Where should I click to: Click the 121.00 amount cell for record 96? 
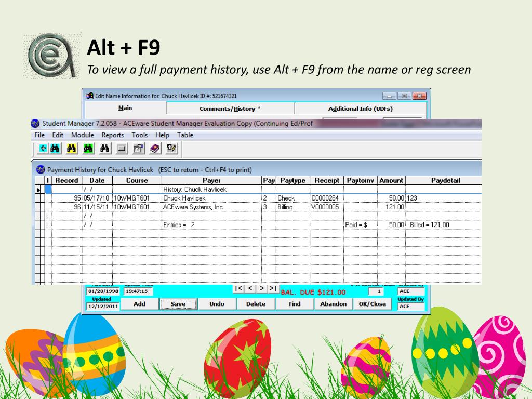[391, 207]
